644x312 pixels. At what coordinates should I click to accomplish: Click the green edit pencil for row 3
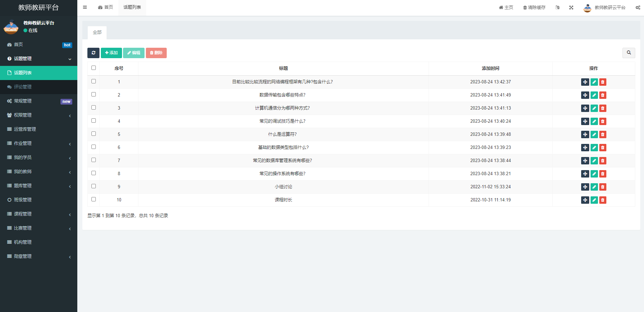pos(594,108)
